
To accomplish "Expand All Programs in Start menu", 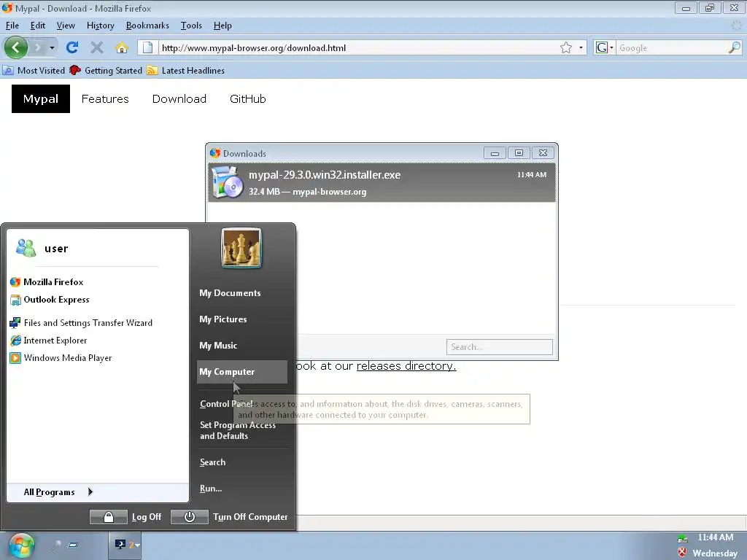I will pyautogui.click(x=58, y=492).
